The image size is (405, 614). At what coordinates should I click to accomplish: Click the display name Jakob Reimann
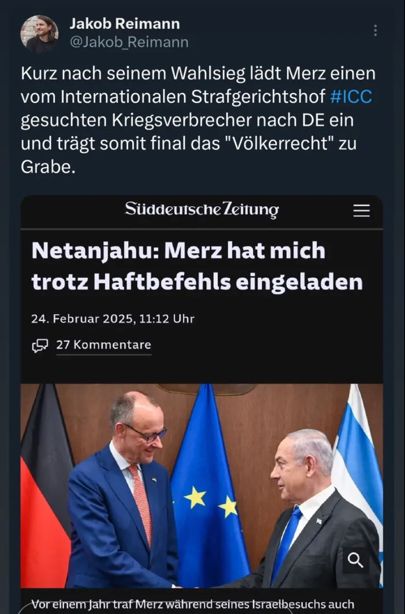pyautogui.click(x=125, y=23)
